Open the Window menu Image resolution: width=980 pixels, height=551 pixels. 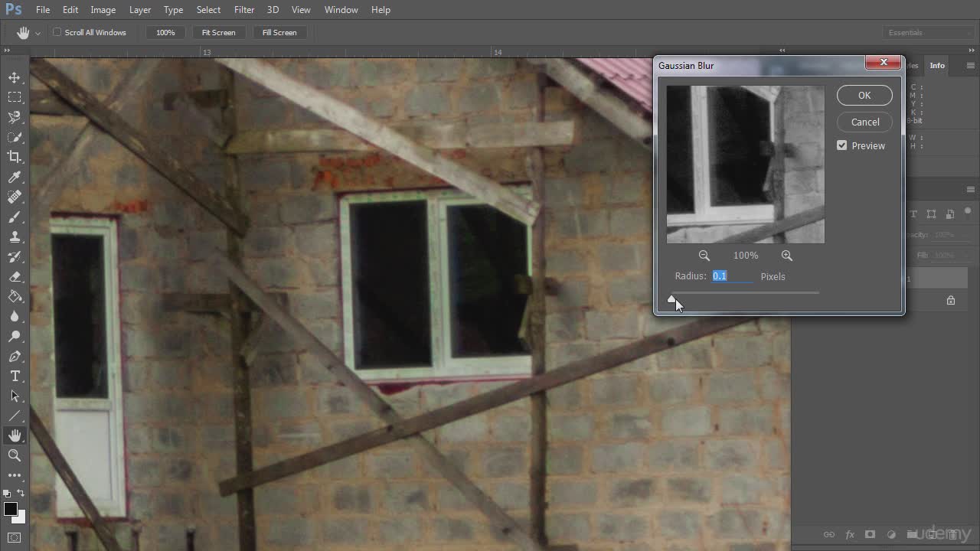click(x=341, y=9)
